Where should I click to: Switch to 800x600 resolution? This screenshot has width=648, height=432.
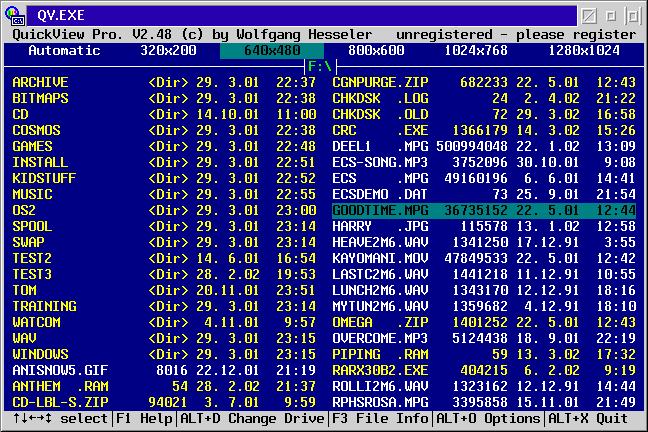tap(376, 51)
